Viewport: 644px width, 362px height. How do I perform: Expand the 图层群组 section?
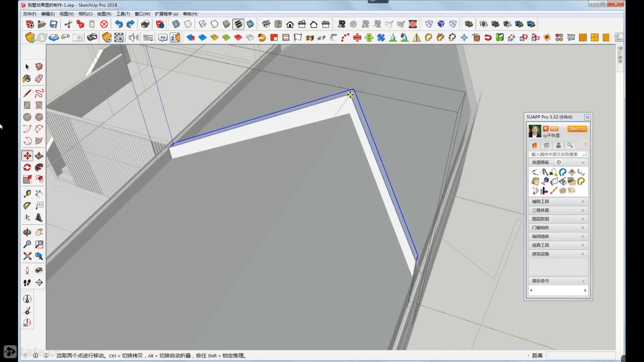[558, 219]
